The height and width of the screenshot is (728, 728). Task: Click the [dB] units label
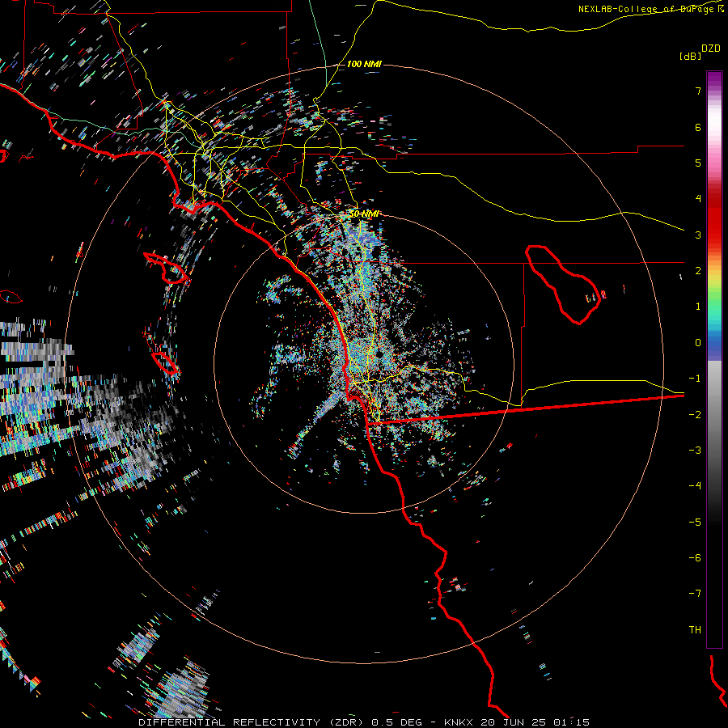(x=690, y=57)
